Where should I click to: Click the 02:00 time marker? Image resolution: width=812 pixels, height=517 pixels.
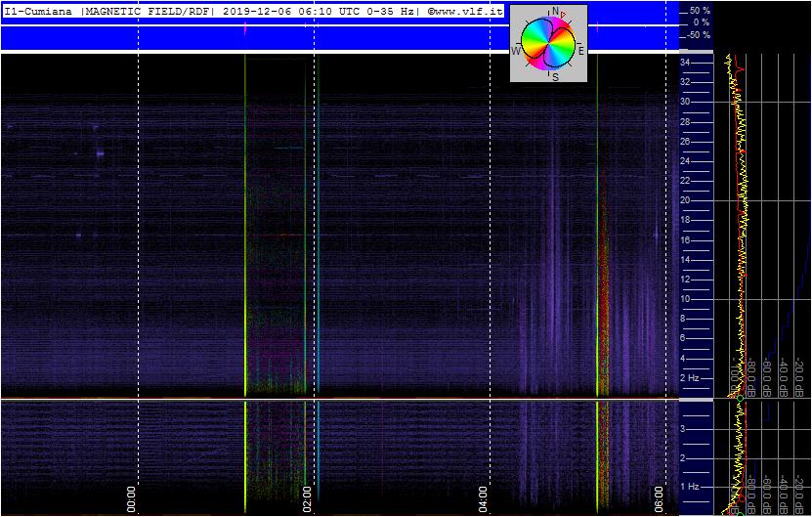click(x=307, y=498)
